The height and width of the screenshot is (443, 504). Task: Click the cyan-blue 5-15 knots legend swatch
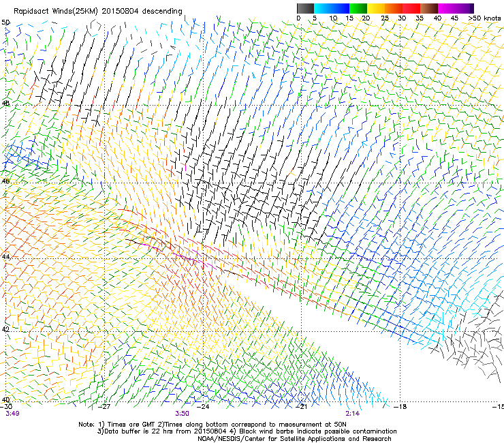(332, 8)
